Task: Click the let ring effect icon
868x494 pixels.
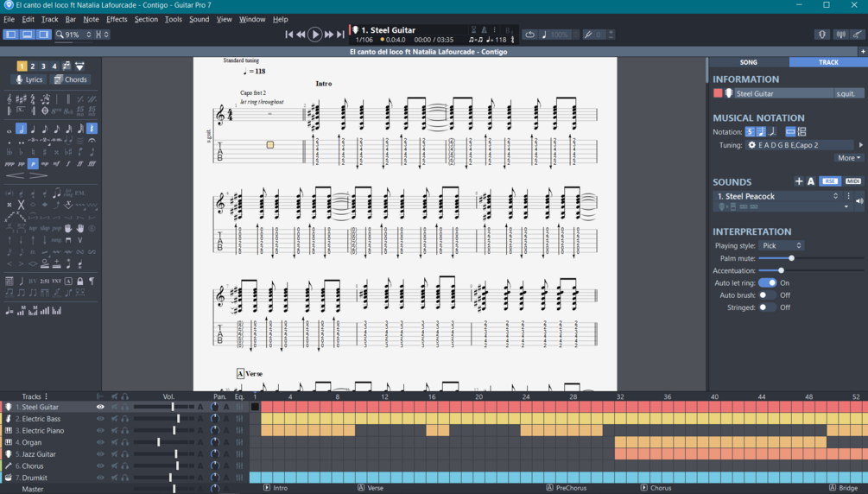Action: (68, 193)
